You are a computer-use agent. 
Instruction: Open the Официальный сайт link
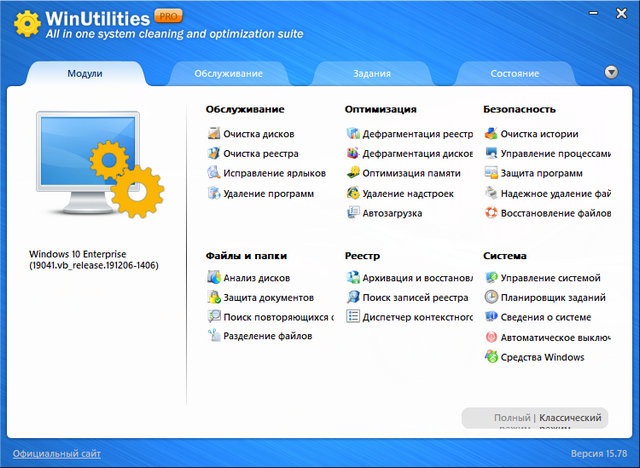57,453
